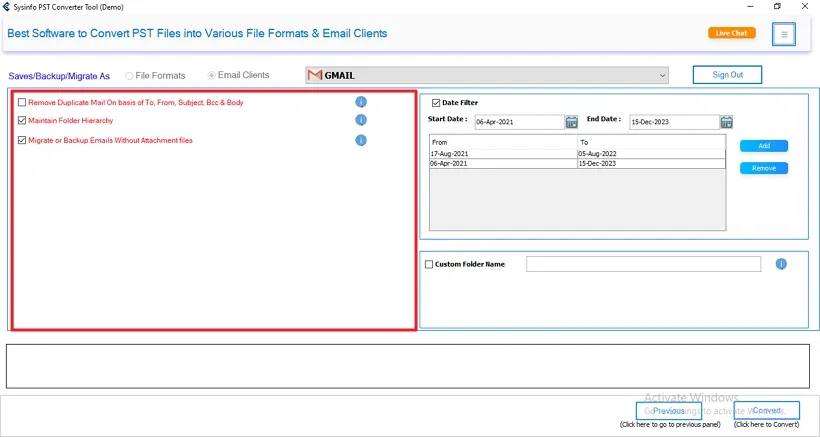Click info icon next to Custom Folder Name

[781, 264]
